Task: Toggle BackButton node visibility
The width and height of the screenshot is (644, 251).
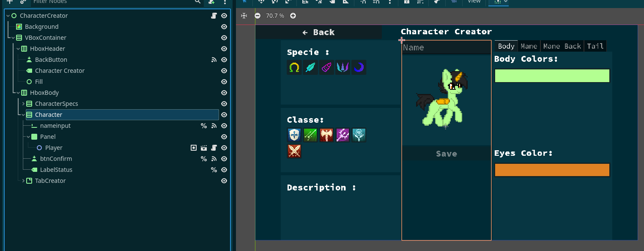Action: 224,60
